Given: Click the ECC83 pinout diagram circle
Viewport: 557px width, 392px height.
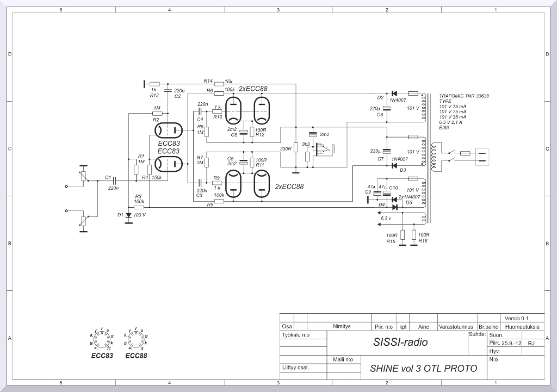Looking at the screenshot, I should pyautogui.click(x=101, y=341).
